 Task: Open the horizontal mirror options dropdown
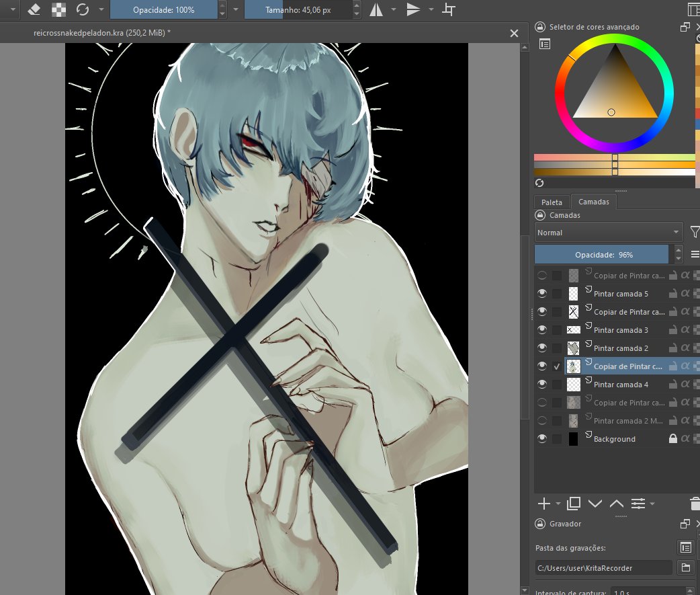pos(393,9)
